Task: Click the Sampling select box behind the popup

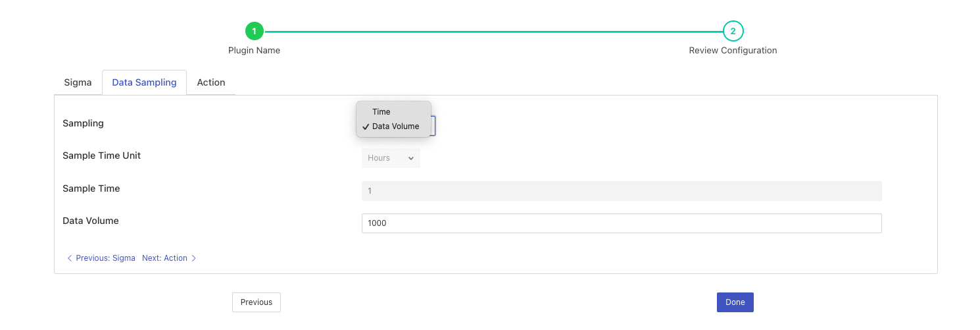Action: [x=433, y=126]
